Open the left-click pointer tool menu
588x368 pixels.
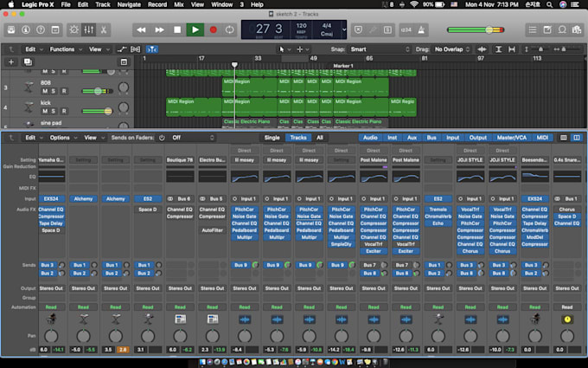(284, 49)
